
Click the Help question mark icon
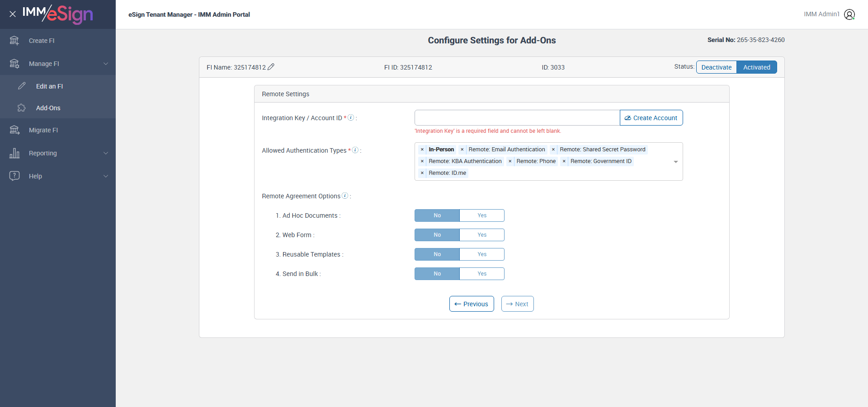[14, 176]
